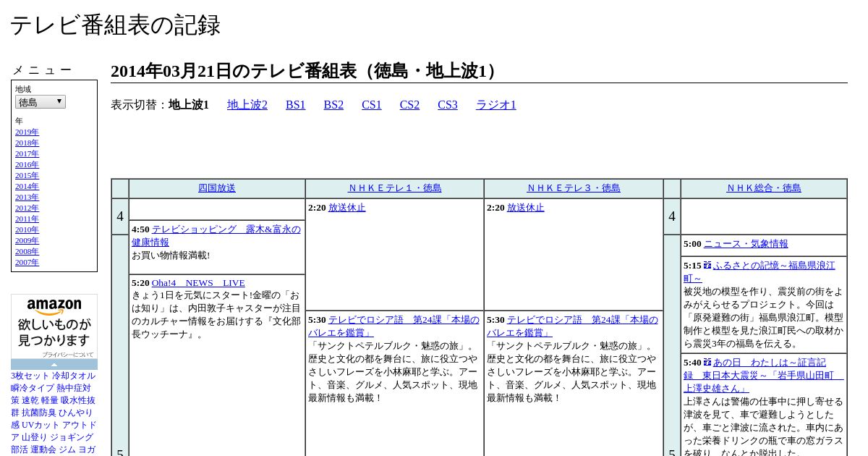Open ふるさとの記憶～福島県浪江町～ program link
Image resolution: width=868 pixels, height=456 pixels.
(759, 272)
